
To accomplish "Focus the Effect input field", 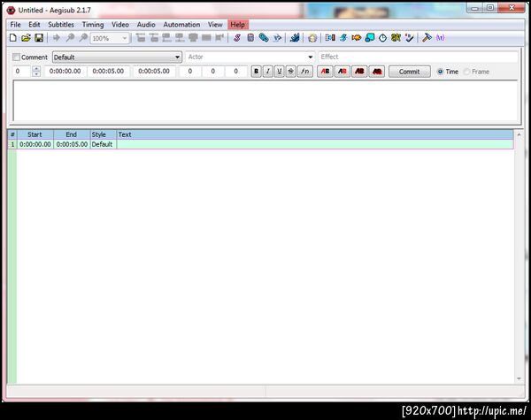I will 419,57.
